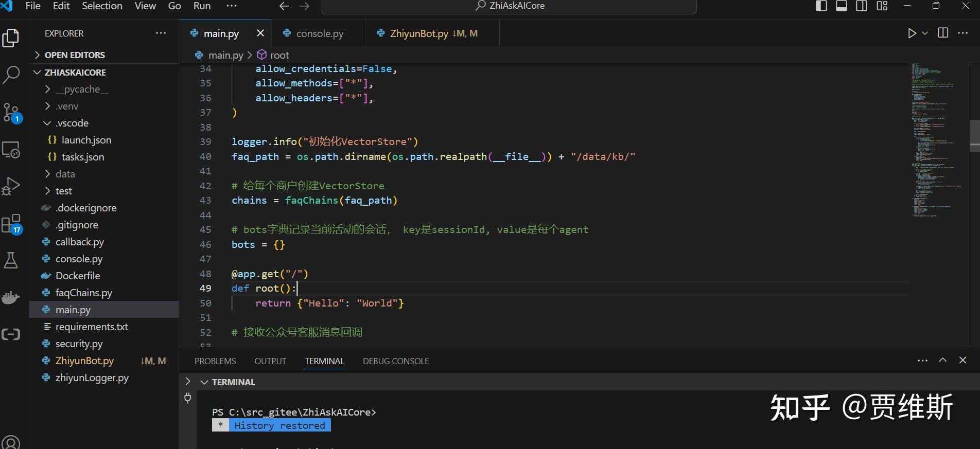Image resolution: width=980 pixels, height=449 pixels.
Task: Open launch.json in the explorer
Action: 104,140
